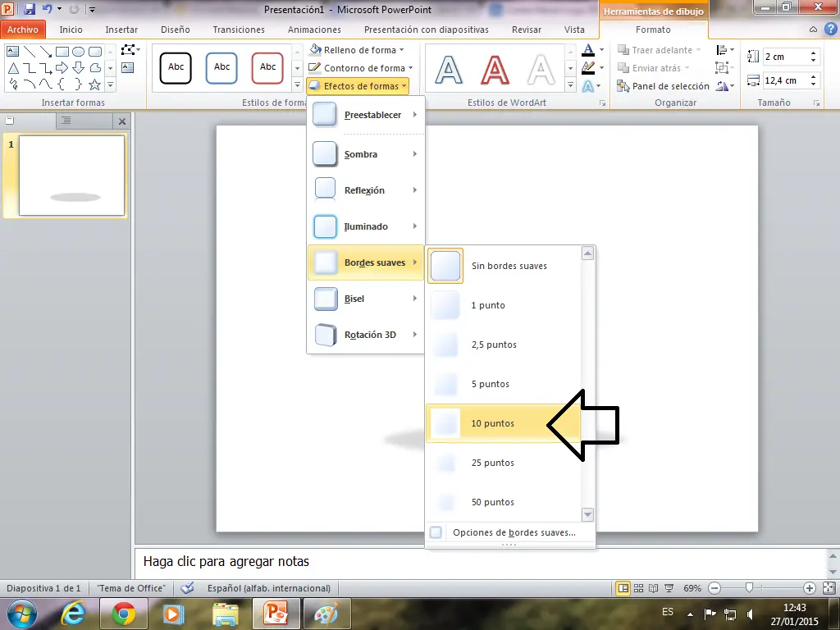Screen dimensions: 840x630
Task: Select the outline pane tab
Action: click(66, 121)
